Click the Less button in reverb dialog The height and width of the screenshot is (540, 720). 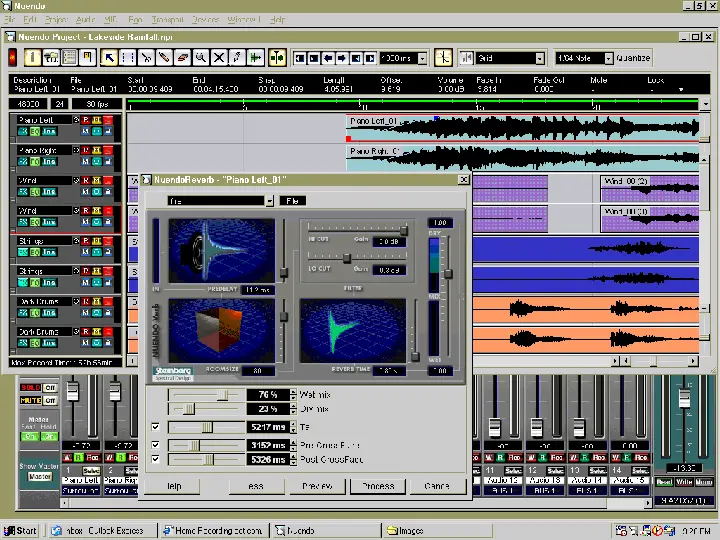pos(256,486)
